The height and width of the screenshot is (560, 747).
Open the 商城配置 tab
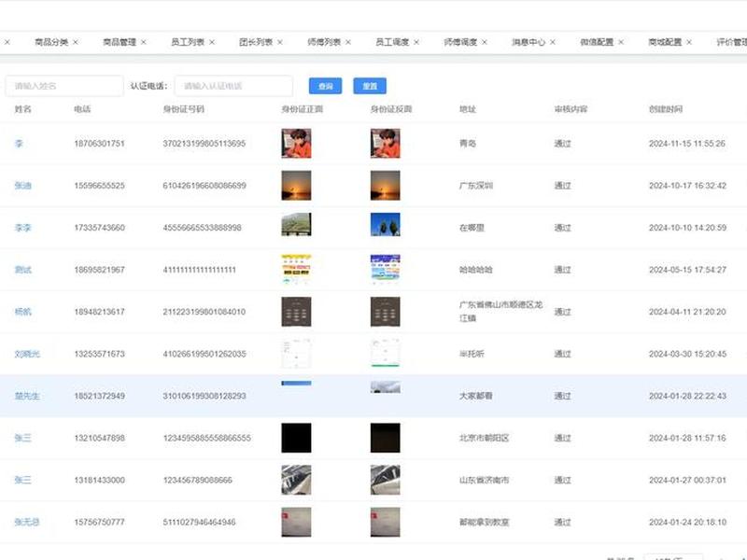click(x=665, y=42)
